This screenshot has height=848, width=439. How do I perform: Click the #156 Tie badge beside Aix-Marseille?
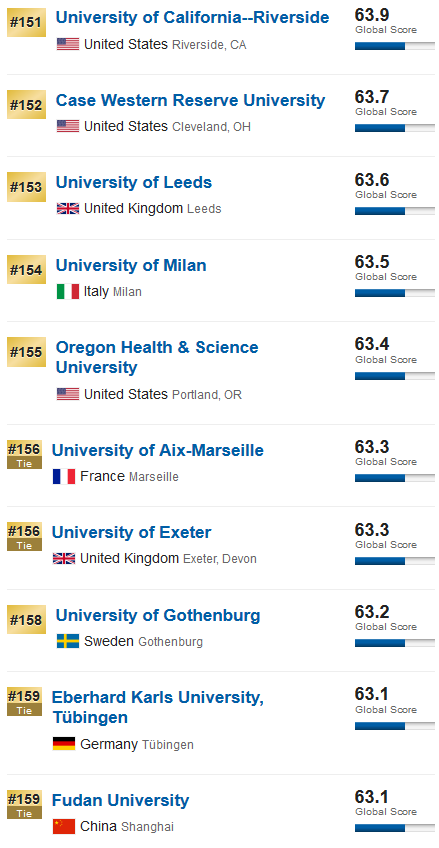24,455
